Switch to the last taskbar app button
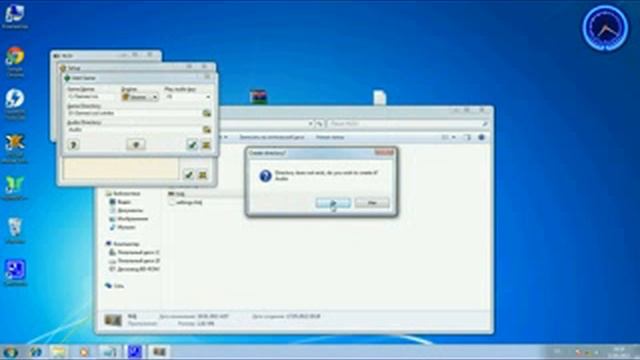 tap(159, 352)
